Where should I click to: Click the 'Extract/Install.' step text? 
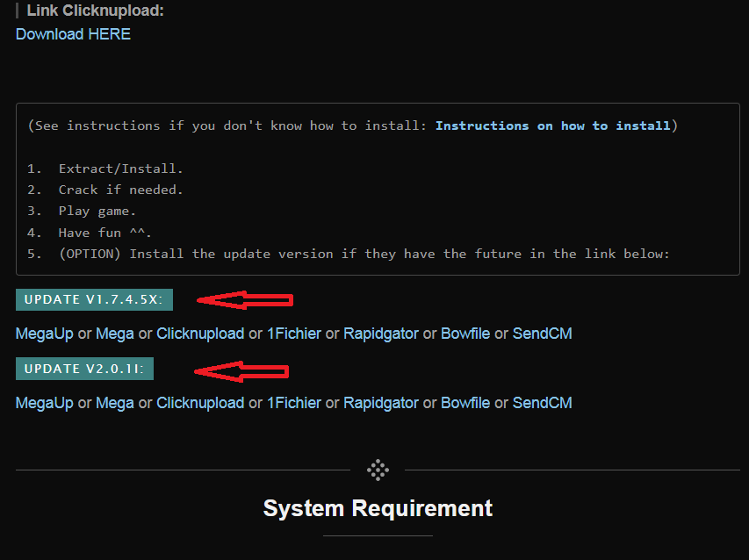coord(121,169)
